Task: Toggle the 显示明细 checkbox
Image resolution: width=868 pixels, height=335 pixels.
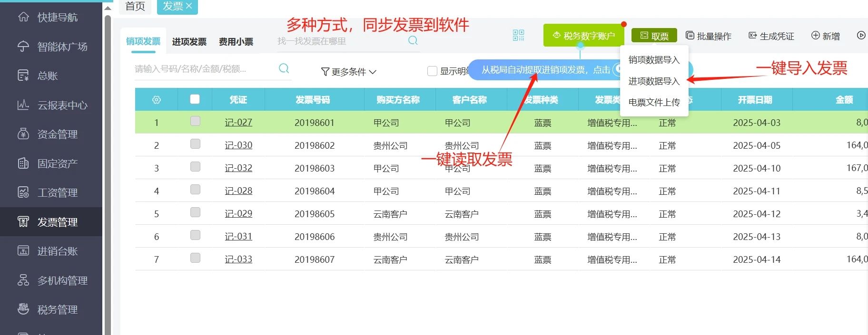Action: click(x=432, y=71)
